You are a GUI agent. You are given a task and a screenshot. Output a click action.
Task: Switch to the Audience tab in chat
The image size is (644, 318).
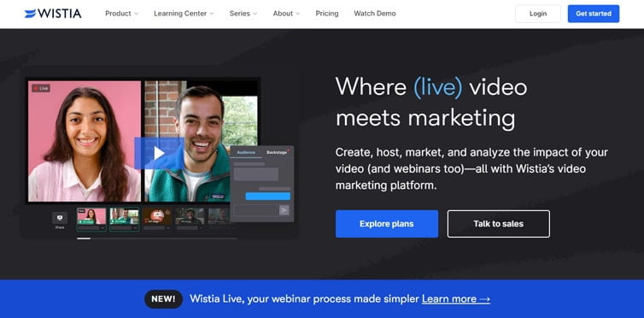[246, 152]
